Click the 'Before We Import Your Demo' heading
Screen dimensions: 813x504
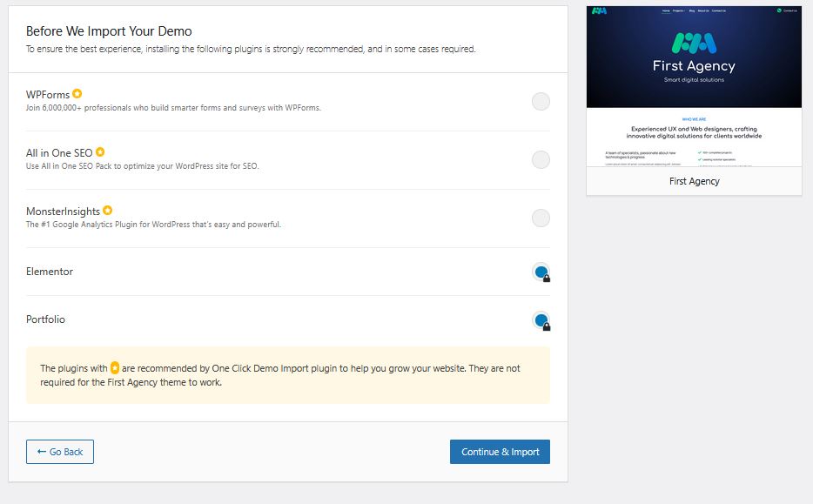click(109, 31)
